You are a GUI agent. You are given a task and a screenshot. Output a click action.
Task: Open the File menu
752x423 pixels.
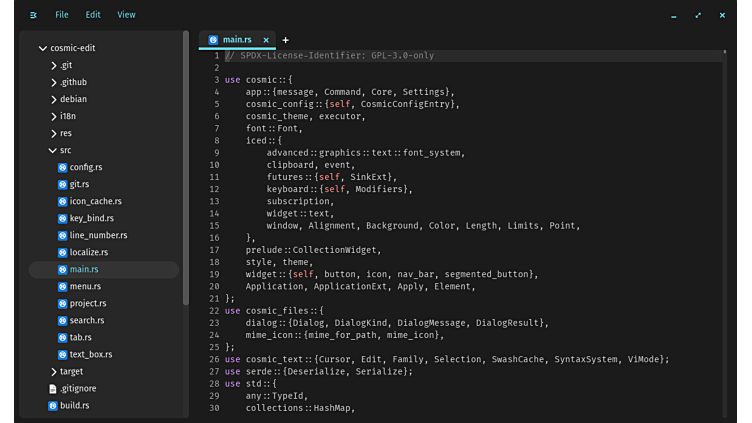tap(62, 15)
